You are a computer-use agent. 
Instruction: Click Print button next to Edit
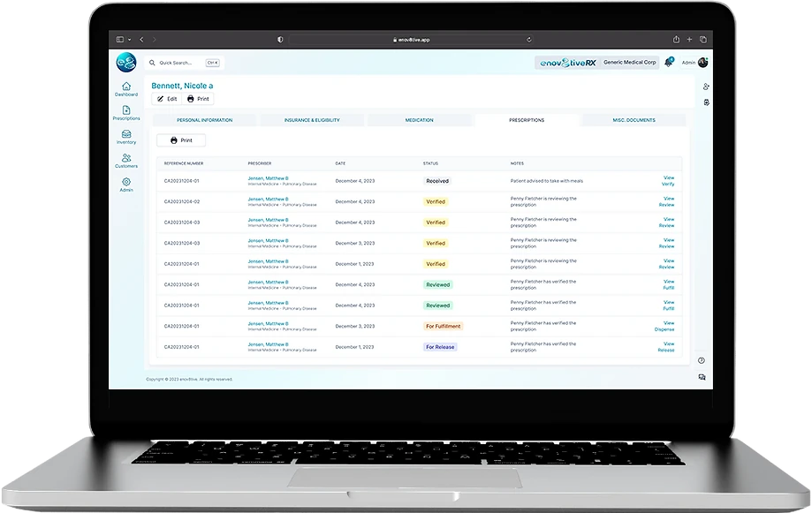point(198,99)
